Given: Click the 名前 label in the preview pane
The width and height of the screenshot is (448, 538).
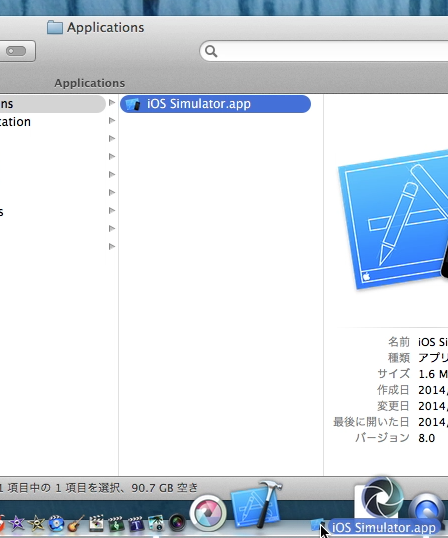Looking at the screenshot, I should 399,342.
